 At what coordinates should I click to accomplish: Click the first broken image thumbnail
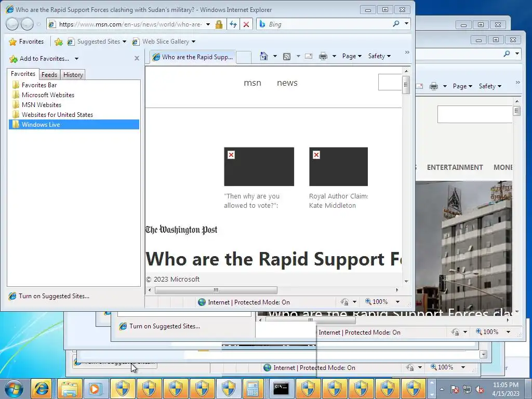pos(259,167)
